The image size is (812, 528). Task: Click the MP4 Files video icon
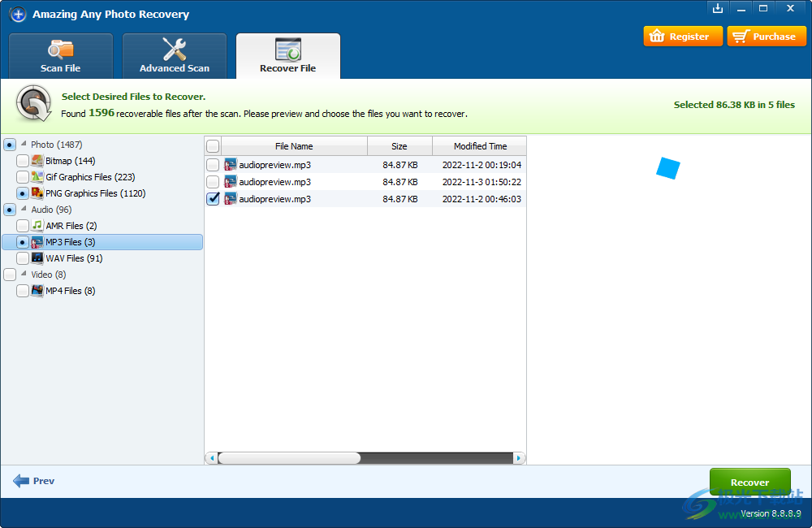pyautogui.click(x=37, y=291)
